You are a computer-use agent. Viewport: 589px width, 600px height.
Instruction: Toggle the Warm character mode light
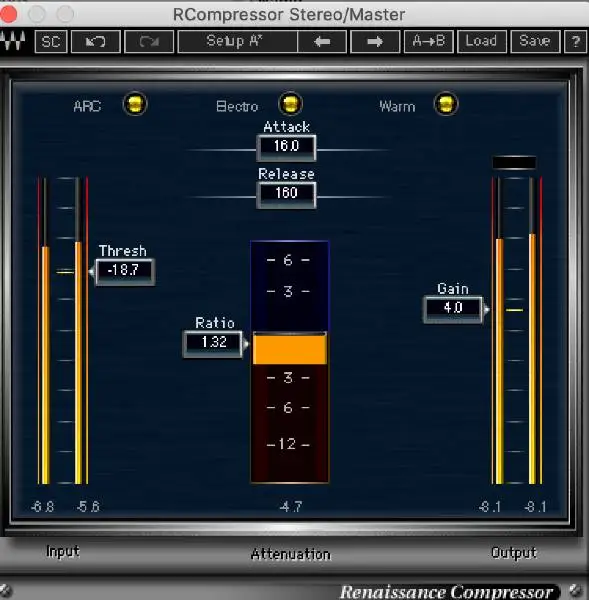(446, 104)
